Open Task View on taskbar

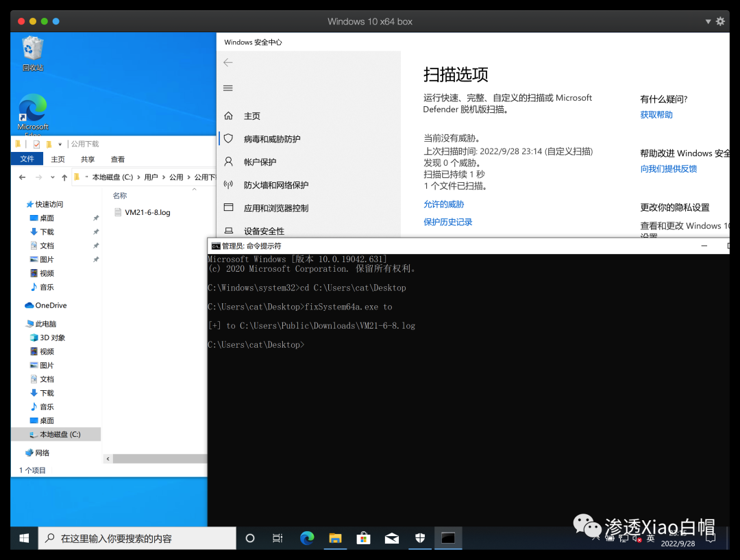click(277, 538)
